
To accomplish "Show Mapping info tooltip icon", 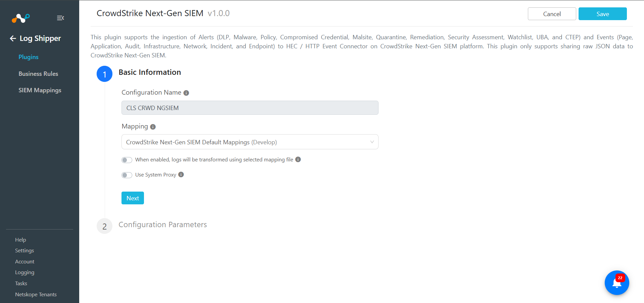I will click(153, 127).
